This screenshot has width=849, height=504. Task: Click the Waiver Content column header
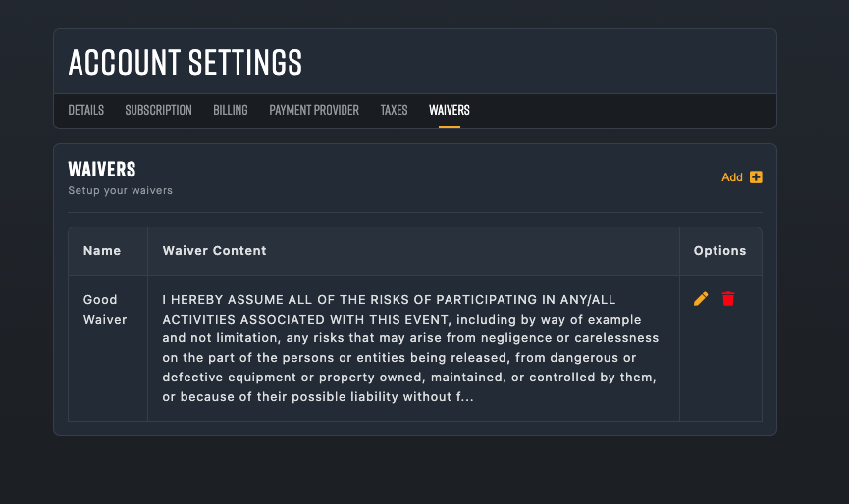point(214,251)
